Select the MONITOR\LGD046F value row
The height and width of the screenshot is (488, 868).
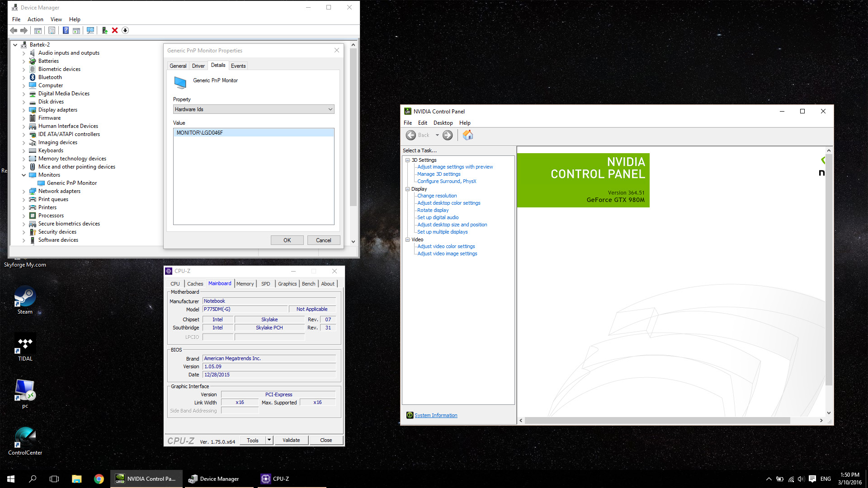pos(254,133)
